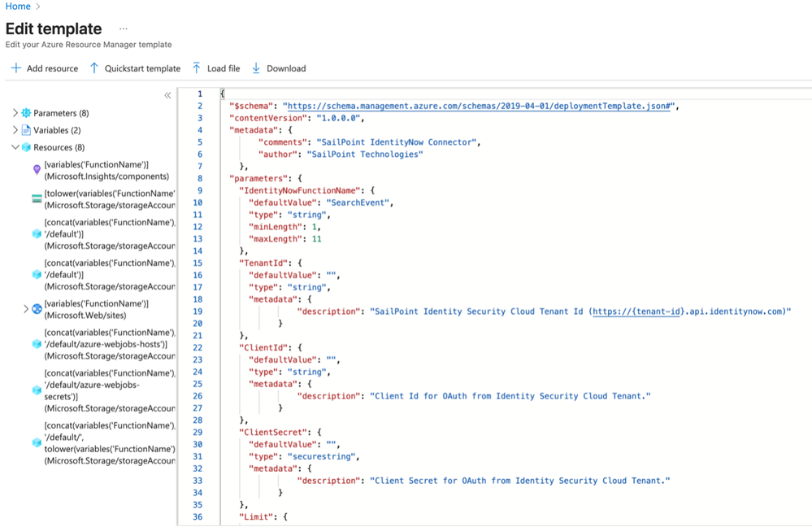Click the azure-webjobs-hosts resource cube icon

pyautogui.click(x=37, y=344)
